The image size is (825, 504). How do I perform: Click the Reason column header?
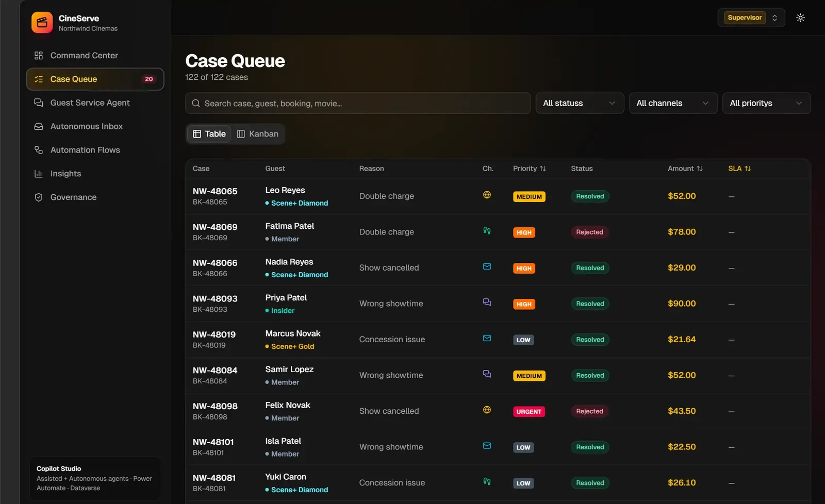coord(371,169)
